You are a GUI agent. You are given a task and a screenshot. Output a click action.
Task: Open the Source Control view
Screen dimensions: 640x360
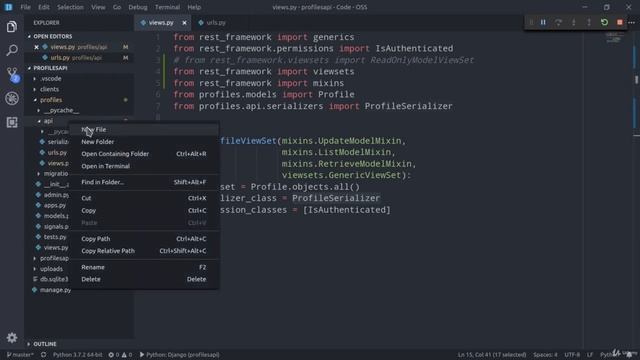coord(12,74)
